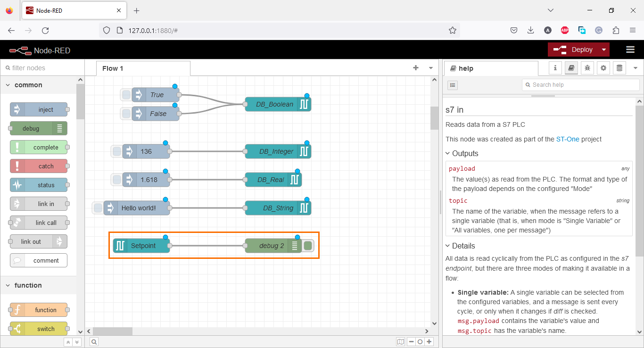Open the information sidebar tab icon

(x=555, y=68)
